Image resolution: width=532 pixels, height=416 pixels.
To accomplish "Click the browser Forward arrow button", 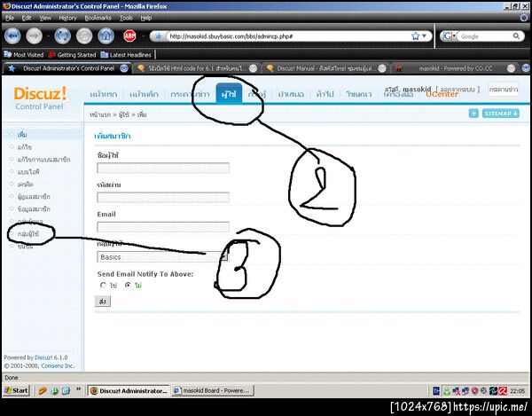I will (x=35, y=36).
